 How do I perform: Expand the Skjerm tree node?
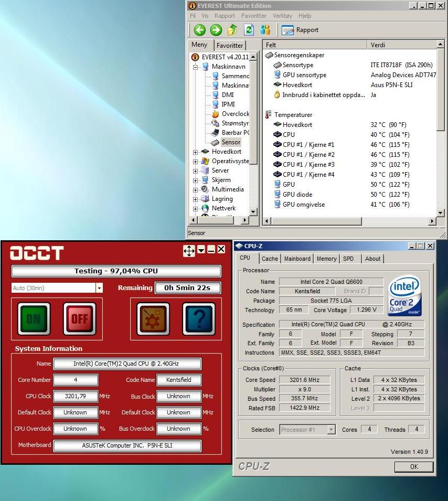point(195,180)
